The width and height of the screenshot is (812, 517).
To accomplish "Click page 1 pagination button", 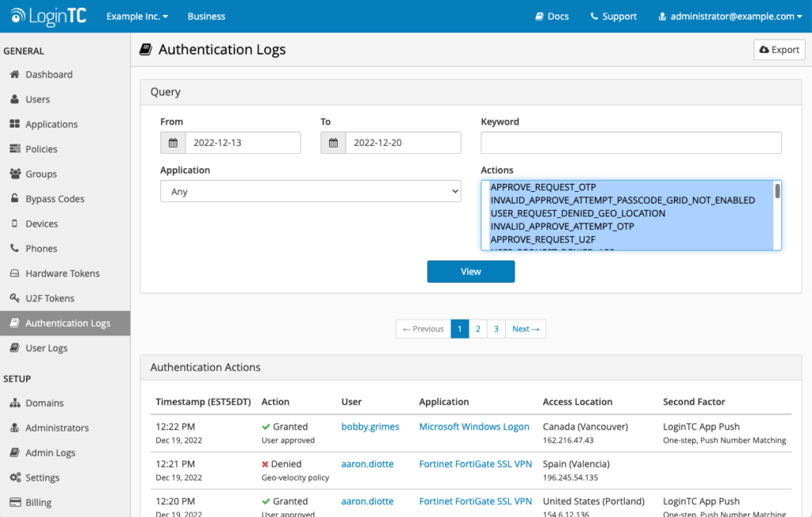I will click(460, 329).
